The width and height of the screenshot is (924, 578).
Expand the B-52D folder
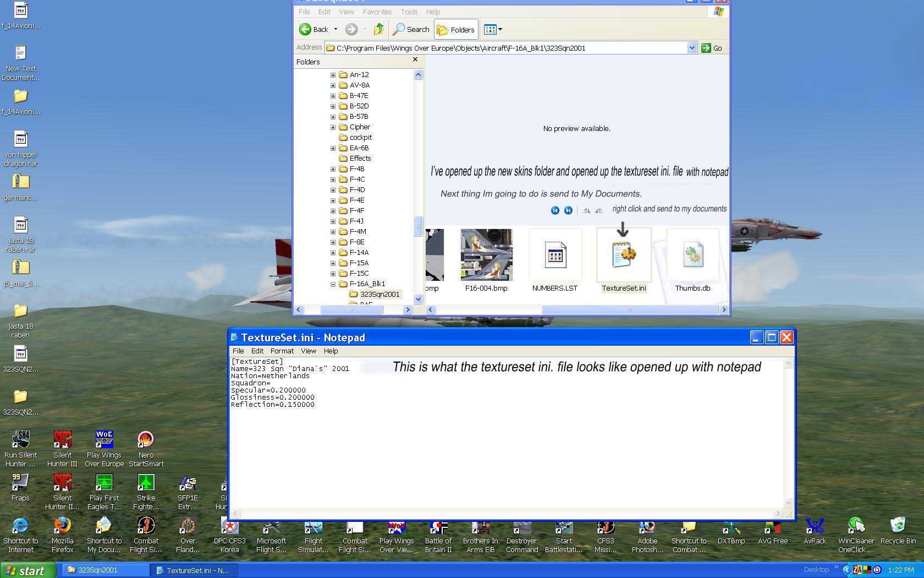point(333,106)
